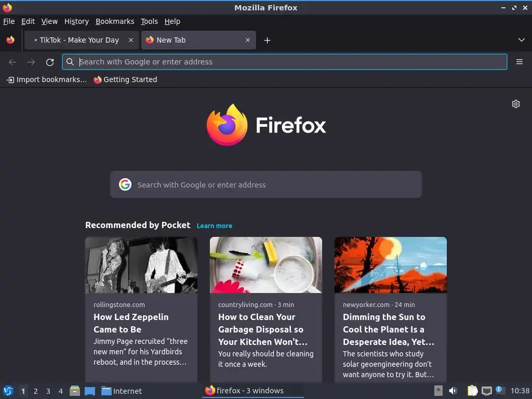Open the garbage disposal article thumbnail

266,265
